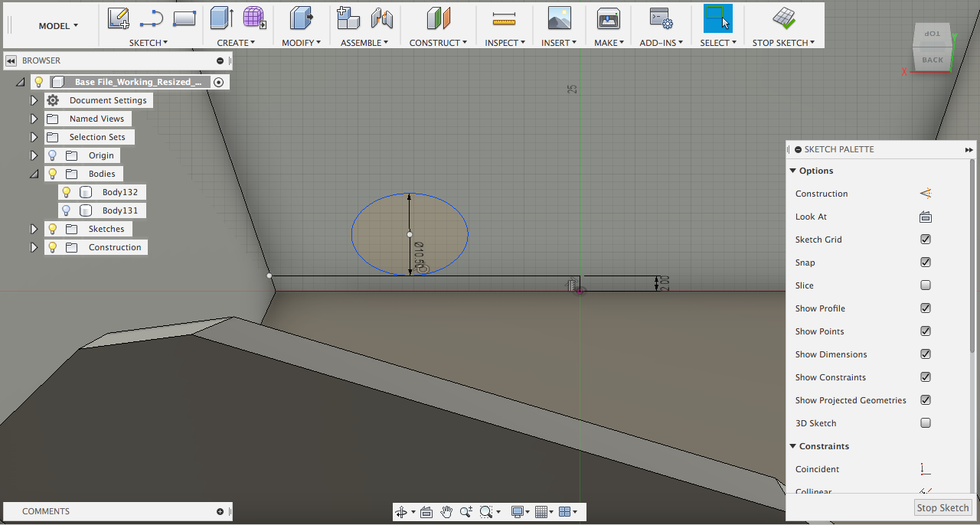Collapse the Browser panel with arrows

click(x=11, y=60)
